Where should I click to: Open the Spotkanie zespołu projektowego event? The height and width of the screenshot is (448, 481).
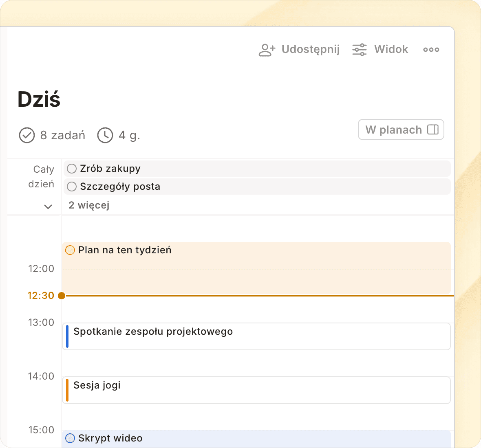(257, 336)
